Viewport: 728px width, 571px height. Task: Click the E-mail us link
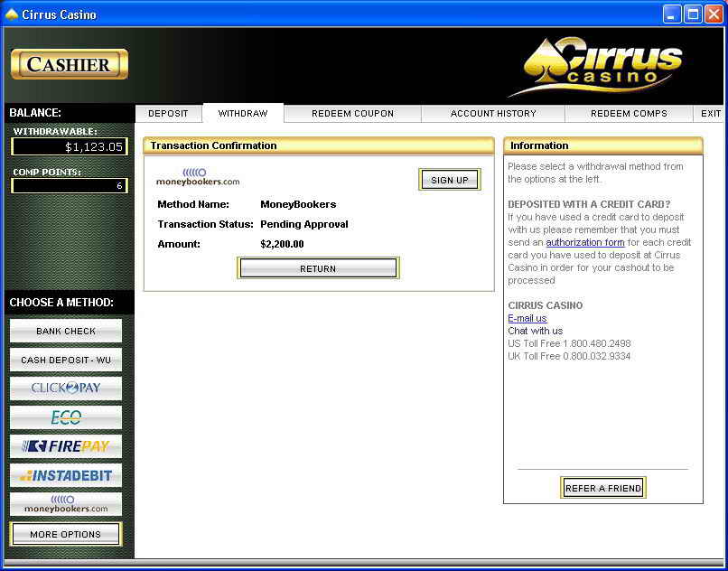pyautogui.click(x=527, y=318)
